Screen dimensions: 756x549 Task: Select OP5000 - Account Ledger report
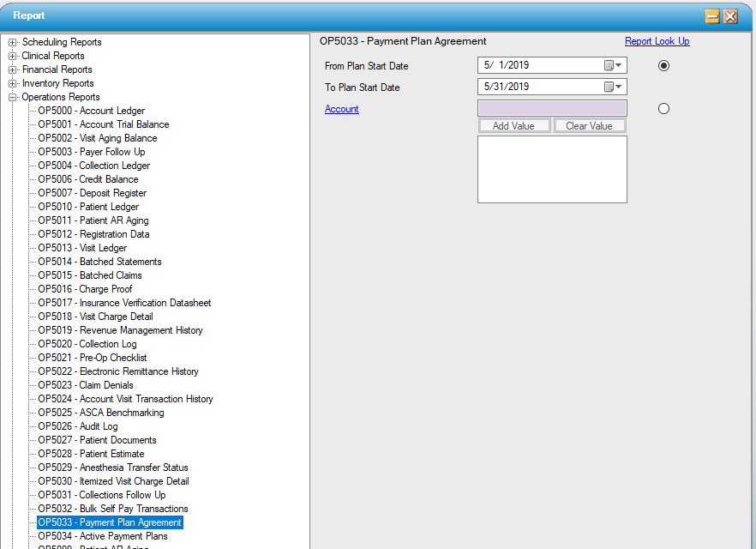click(x=91, y=111)
